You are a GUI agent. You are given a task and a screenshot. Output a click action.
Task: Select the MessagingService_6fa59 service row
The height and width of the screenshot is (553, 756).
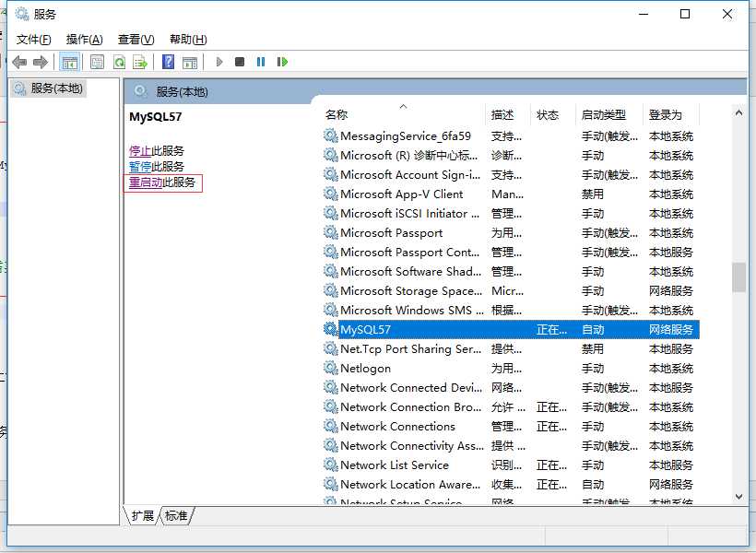[510, 136]
